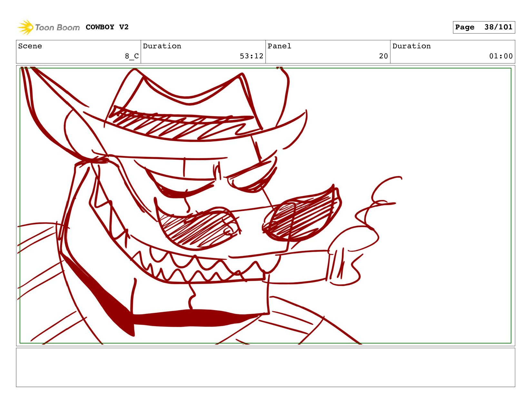Screen dimensions: 532x411
Task: Click the Scene header label
Action: coord(30,46)
